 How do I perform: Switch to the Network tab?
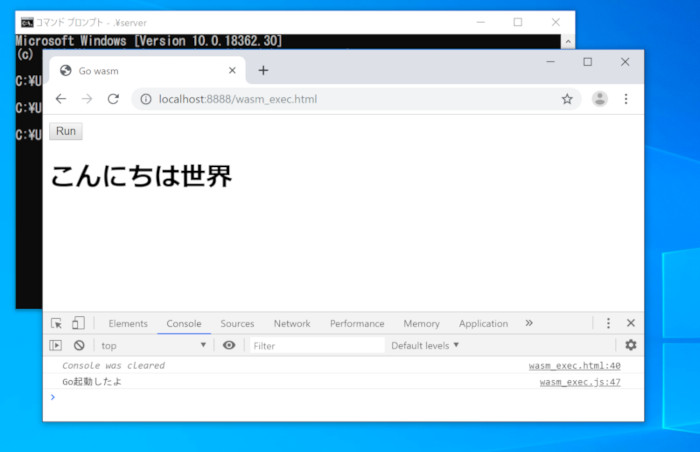(292, 323)
